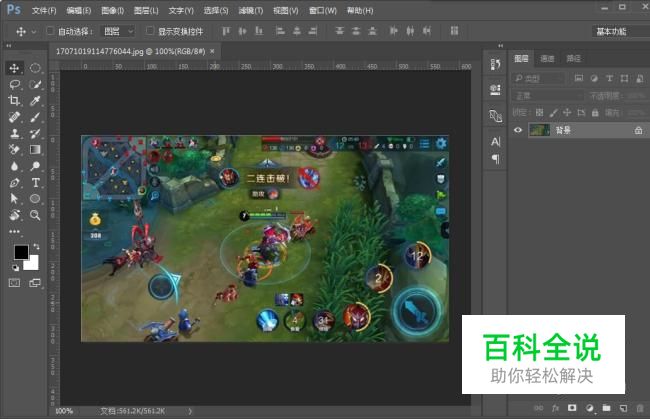This screenshot has width=650, height=419.
Task: Pick the Horizontal Type tool
Action: coord(35,183)
